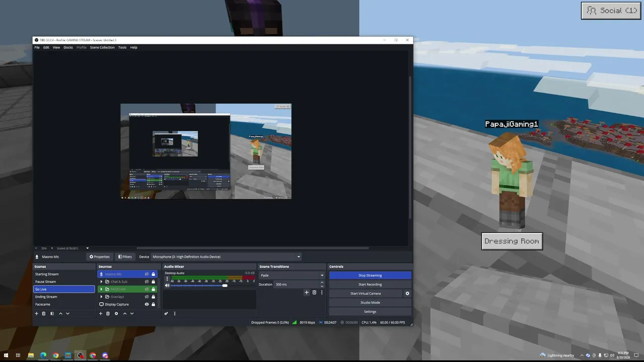Screen dimensions: 644x362
Task: Open Audio Mixer options menu at panel bottom
Action: 175,314
